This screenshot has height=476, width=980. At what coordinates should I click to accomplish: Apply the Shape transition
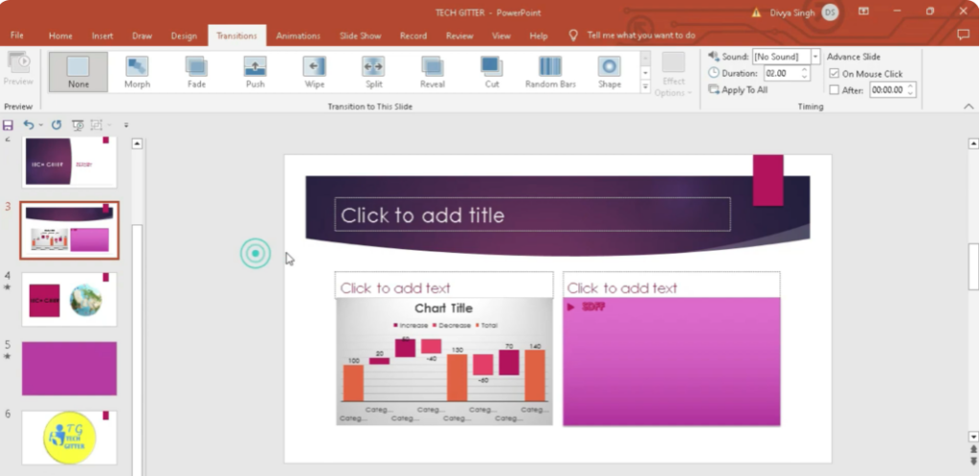[x=610, y=72]
